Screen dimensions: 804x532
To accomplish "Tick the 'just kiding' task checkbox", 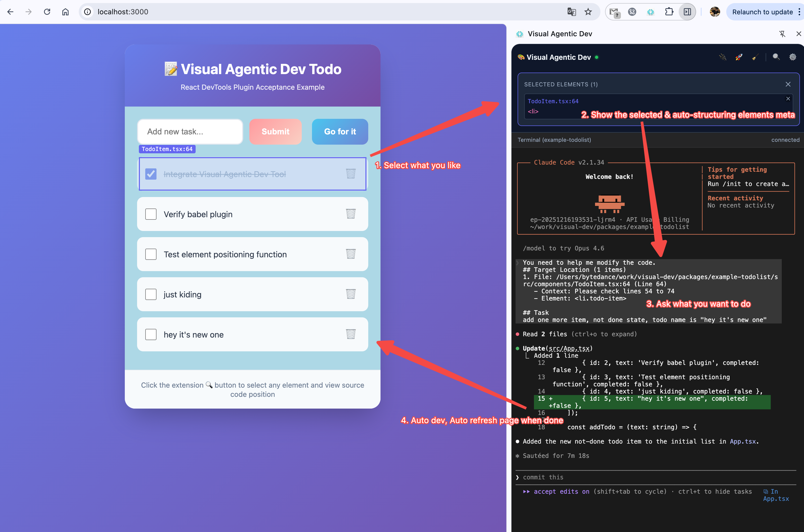I will click(x=151, y=294).
